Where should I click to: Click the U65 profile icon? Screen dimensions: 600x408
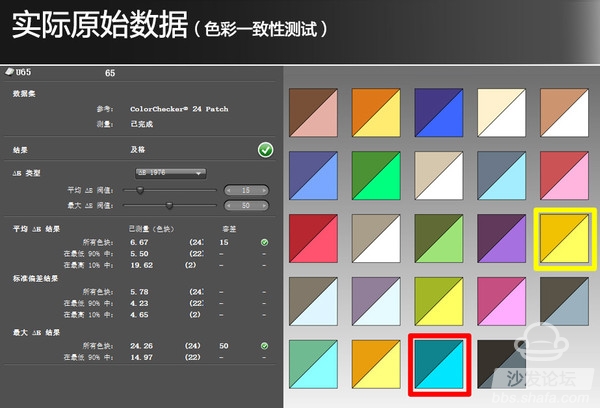coord(10,72)
